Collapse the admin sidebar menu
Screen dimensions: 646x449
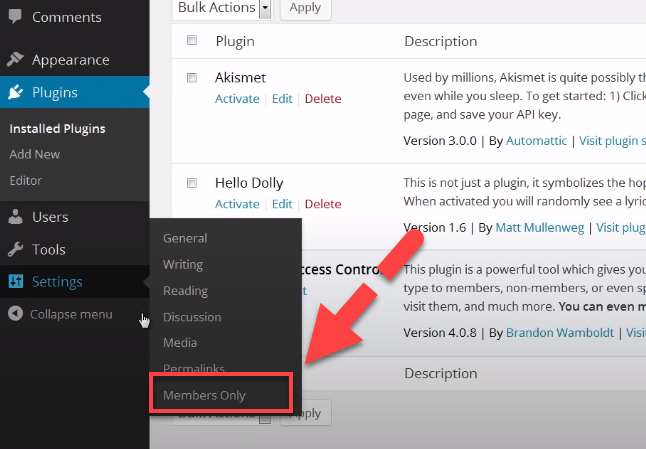click(71, 314)
